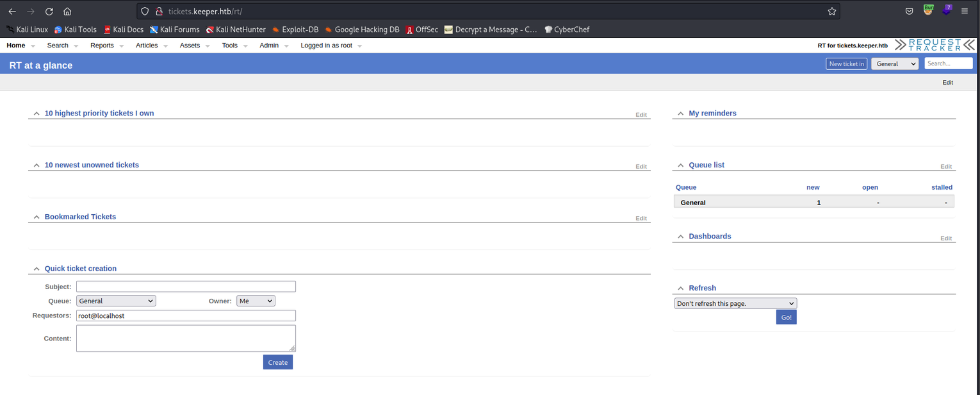Open the Exploit-DB bookmark
This screenshot has height=395, width=980.
pos(295,29)
